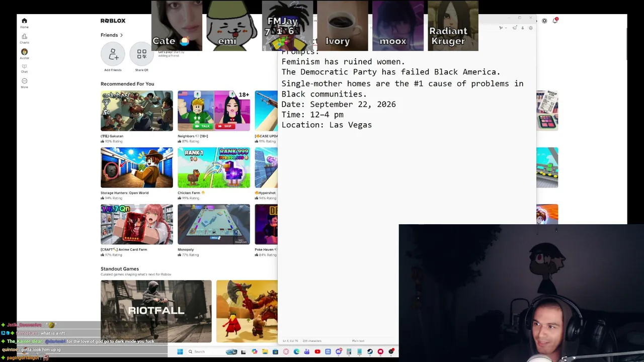The width and height of the screenshot is (644, 362).
Task: Open Microsoft Teams from the taskbar
Action: click(307, 352)
